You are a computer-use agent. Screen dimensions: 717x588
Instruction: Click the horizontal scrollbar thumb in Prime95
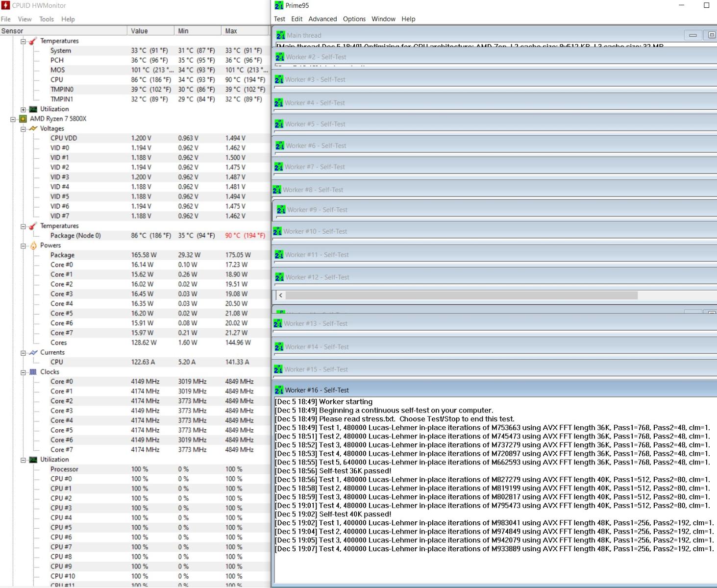462,295
